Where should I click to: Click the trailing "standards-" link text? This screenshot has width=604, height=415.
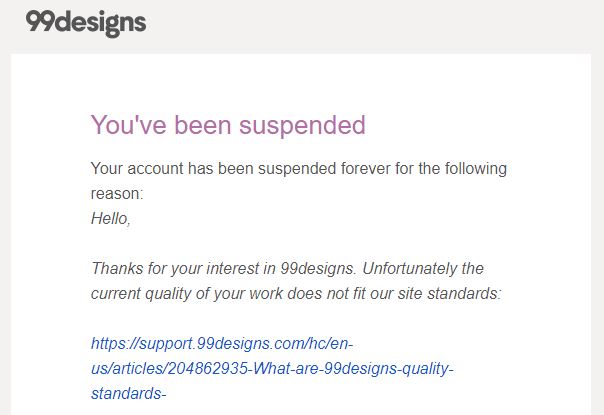(129, 394)
